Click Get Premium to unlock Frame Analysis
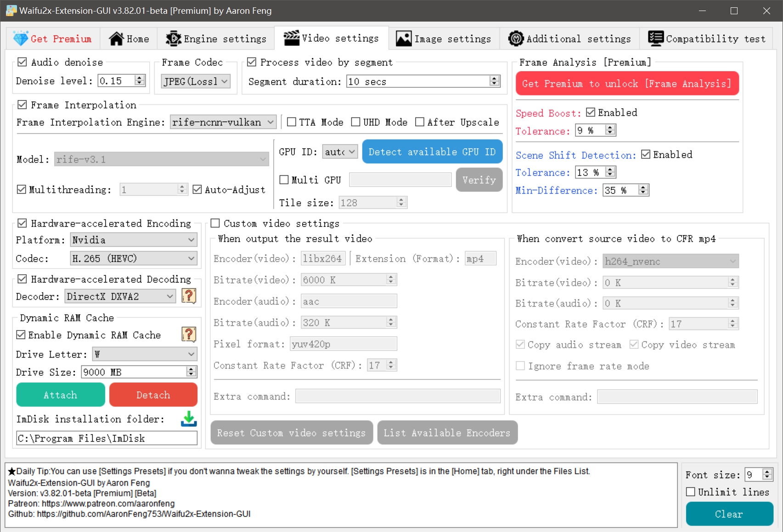 (627, 84)
